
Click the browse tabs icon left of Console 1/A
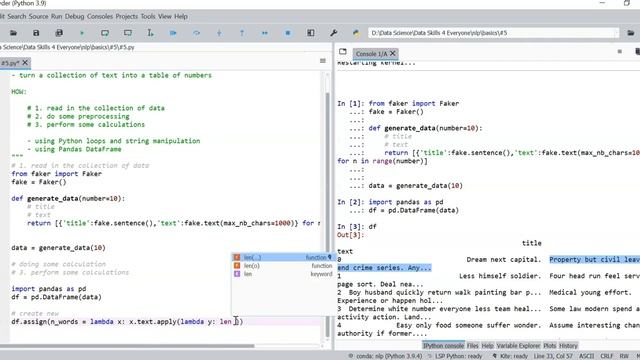pyautogui.click(x=343, y=52)
